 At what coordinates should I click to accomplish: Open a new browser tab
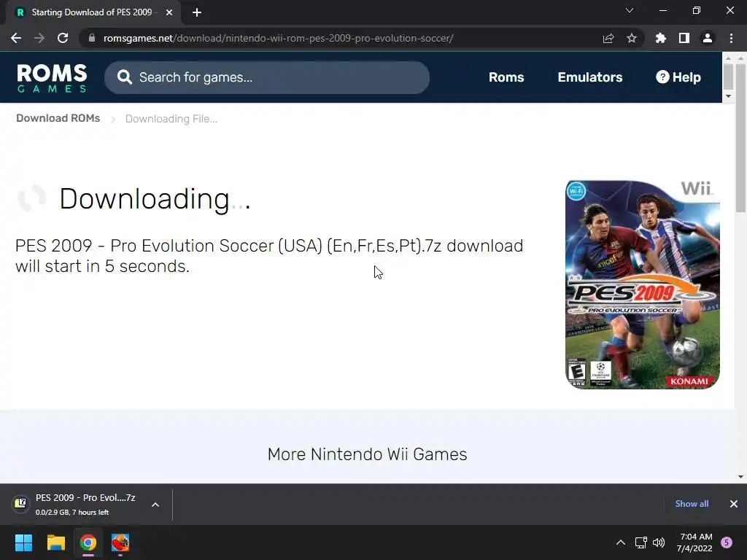coord(197,12)
